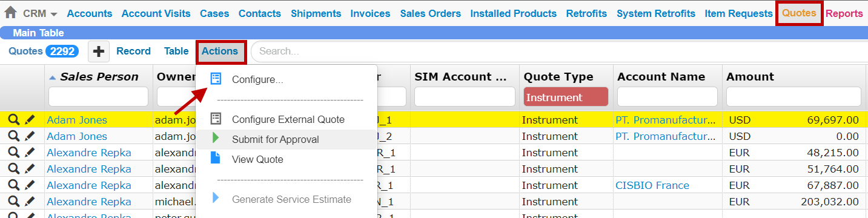The image size is (868, 218).
Task: Open Adam Jones link in 0.00 row
Action: pyautogui.click(x=77, y=136)
